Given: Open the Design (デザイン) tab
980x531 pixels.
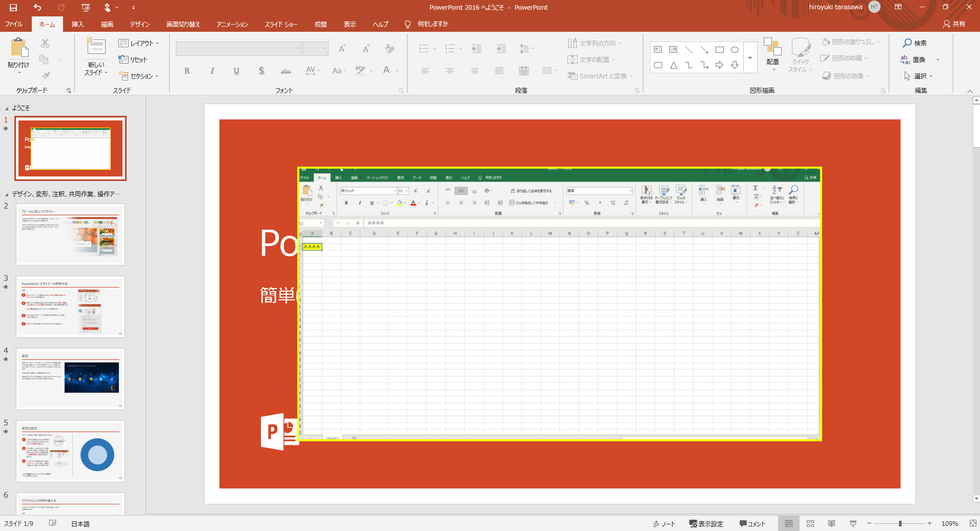Looking at the screenshot, I should pyautogui.click(x=140, y=24).
